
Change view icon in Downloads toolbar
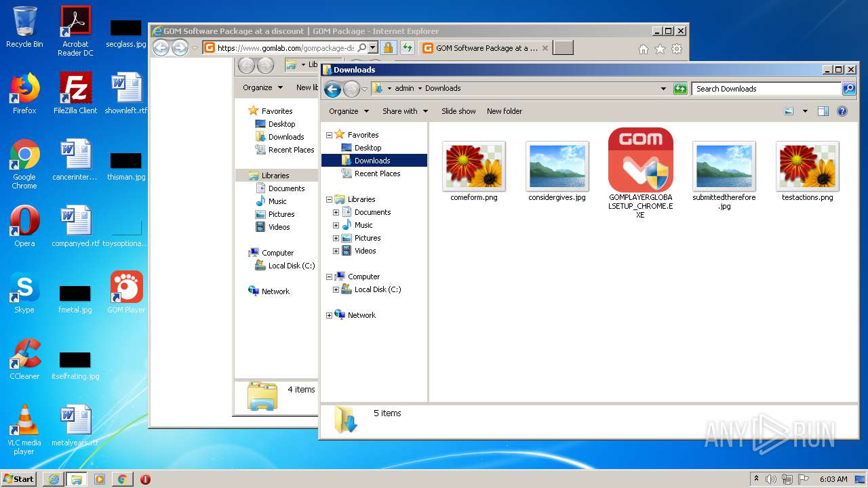[x=789, y=111]
